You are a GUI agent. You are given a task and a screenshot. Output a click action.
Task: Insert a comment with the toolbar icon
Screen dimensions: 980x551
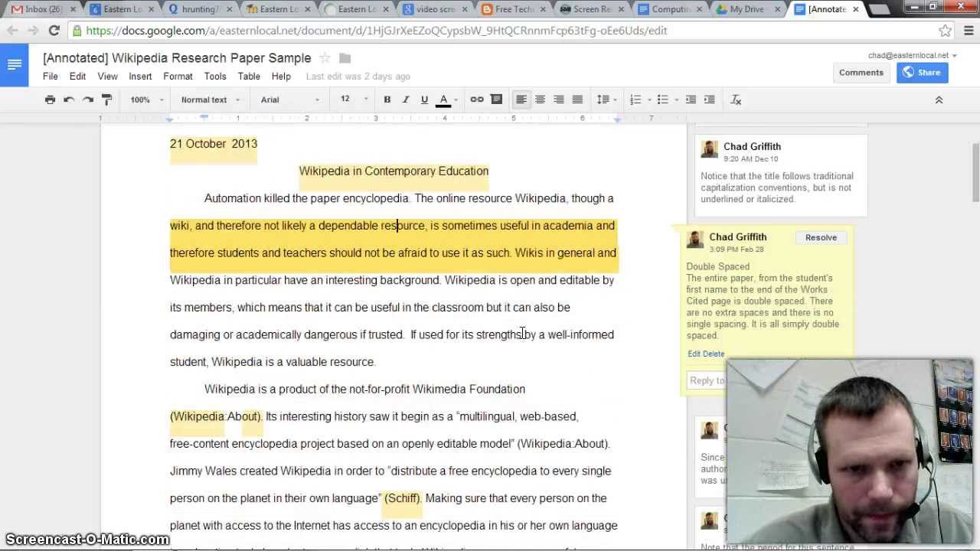(x=496, y=99)
